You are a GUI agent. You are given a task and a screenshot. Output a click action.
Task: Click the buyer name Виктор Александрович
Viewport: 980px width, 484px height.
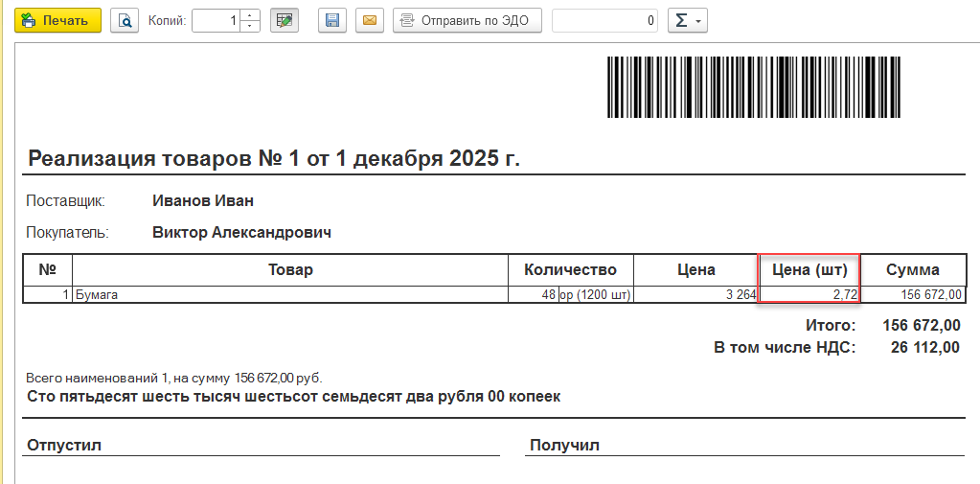pyautogui.click(x=241, y=232)
